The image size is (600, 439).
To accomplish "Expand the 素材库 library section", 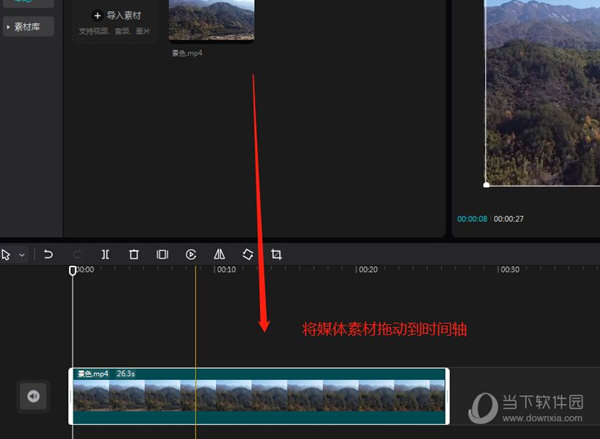I will pos(27,27).
